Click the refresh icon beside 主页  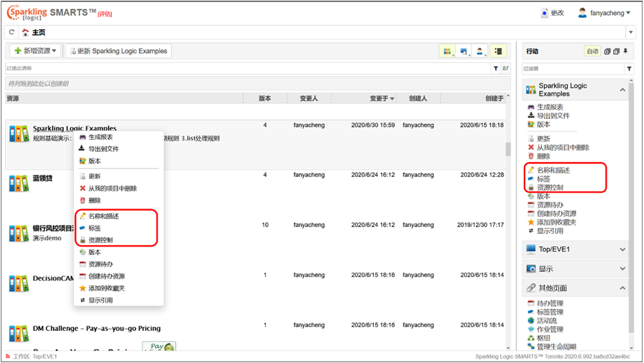(x=11, y=32)
